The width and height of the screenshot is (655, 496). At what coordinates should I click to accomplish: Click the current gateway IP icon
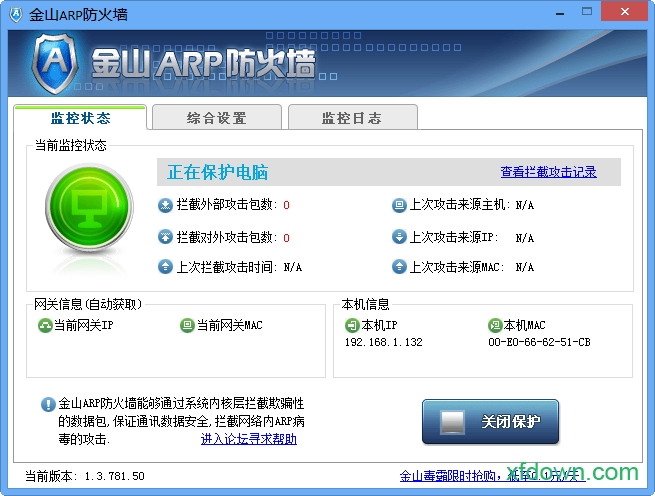coord(44,325)
